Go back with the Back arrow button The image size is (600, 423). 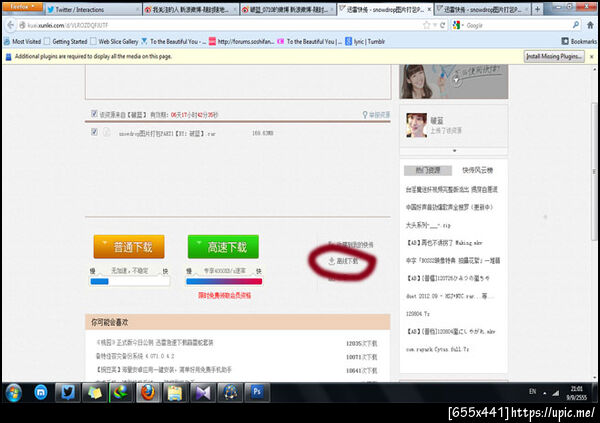[x=11, y=25]
